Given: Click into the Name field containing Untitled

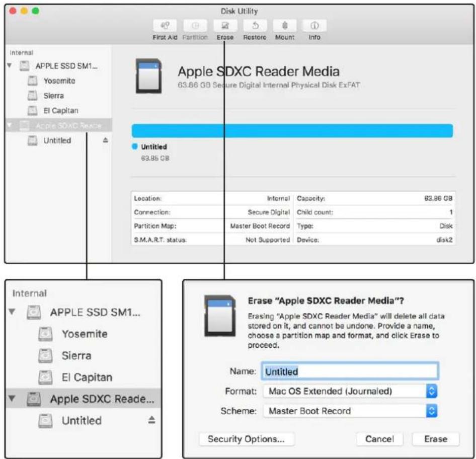Looking at the screenshot, I should coord(350,371).
